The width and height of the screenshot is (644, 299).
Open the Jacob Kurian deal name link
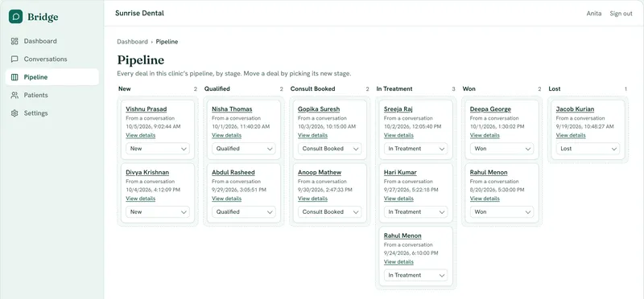(575, 109)
